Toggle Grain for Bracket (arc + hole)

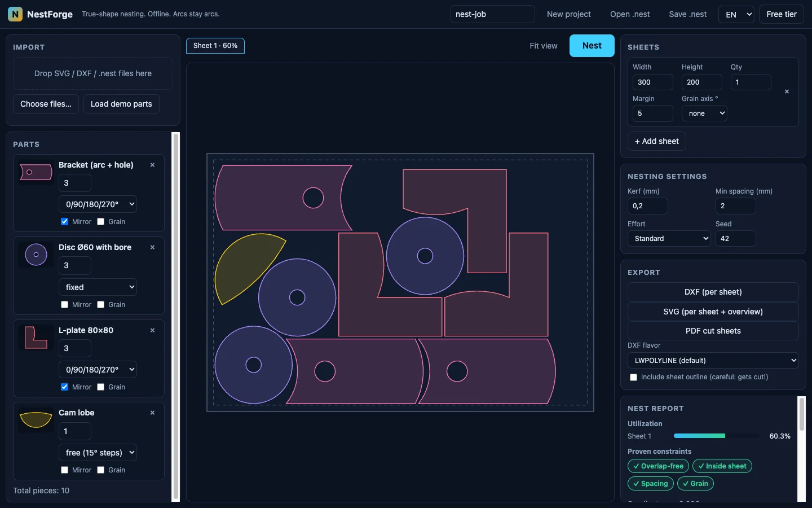click(x=100, y=222)
